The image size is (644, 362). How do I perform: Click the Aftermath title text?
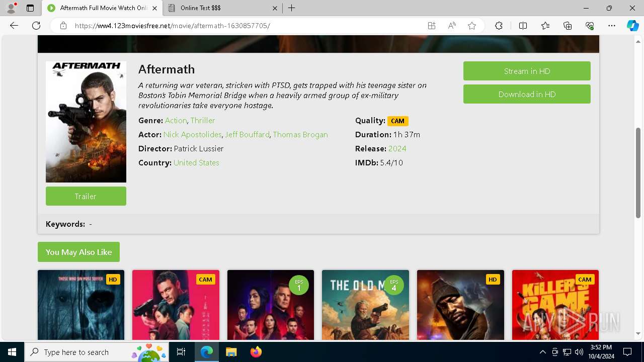point(167,69)
